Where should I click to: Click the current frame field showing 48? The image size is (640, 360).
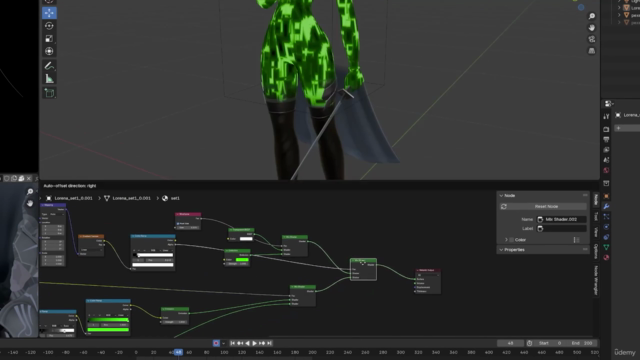pyautogui.click(x=510, y=343)
